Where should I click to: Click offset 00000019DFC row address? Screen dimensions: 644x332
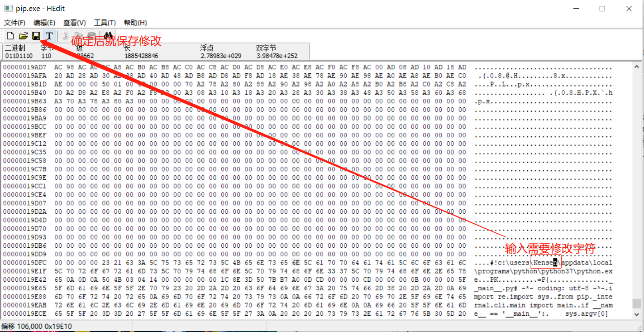pyautogui.click(x=24, y=263)
